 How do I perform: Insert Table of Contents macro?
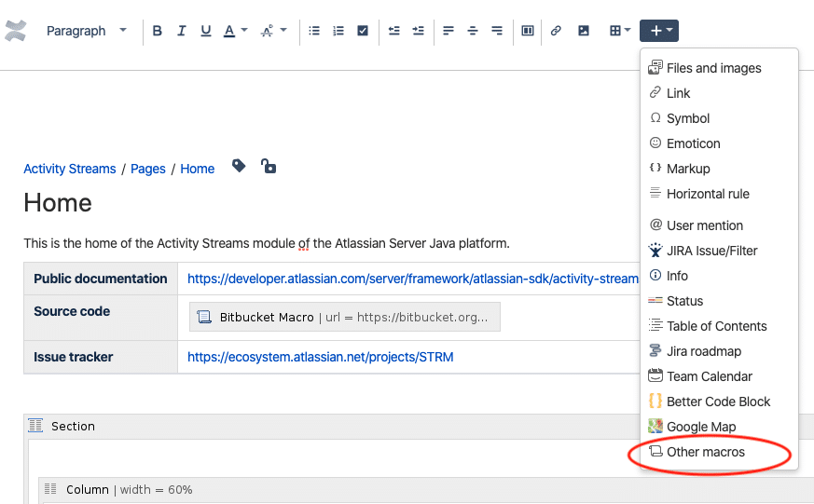click(x=719, y=326)
